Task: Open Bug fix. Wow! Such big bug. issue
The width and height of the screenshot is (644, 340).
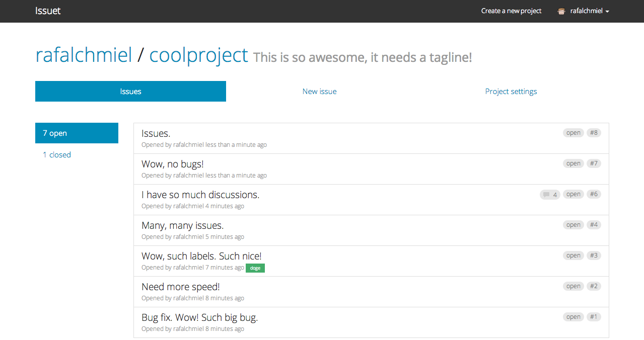Action: coord(199,317)
